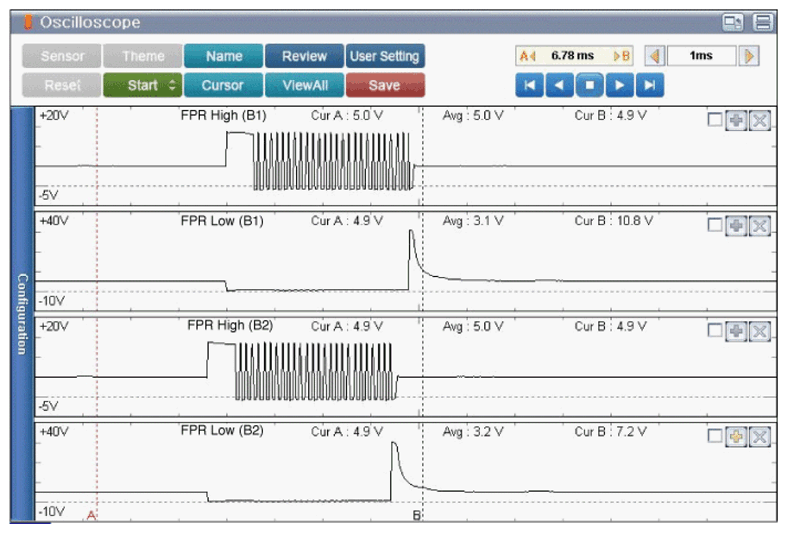Image resolution: width=787 pixels, height=533 pixels.
Task: Expand the FPR Low (B2) channel plus icon
Action: [736, 437]
